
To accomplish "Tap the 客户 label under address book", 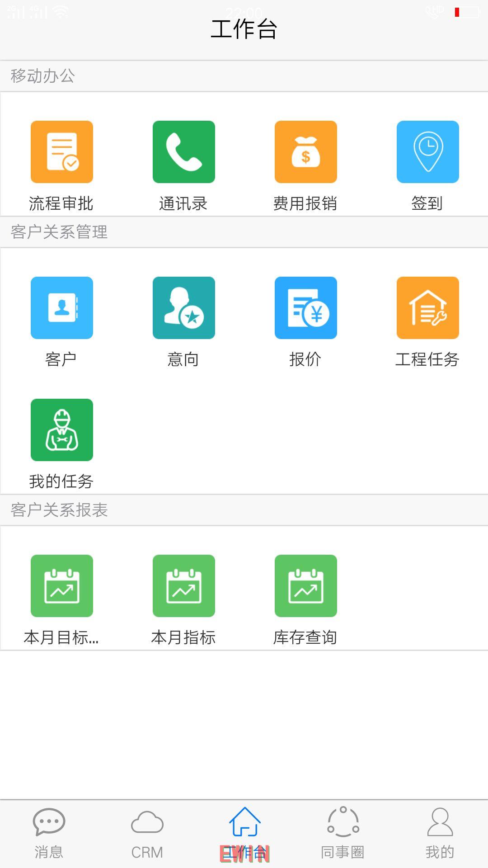I will click(61, 359).
